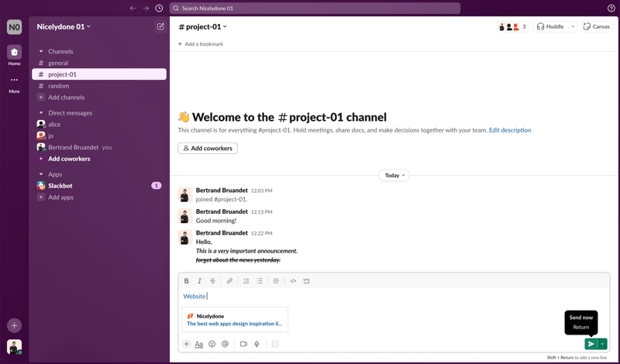The height and width of the screenshot is (364, 620).
Task: Open the Today date jump dropdown
Action: click(x=394, y=176)
